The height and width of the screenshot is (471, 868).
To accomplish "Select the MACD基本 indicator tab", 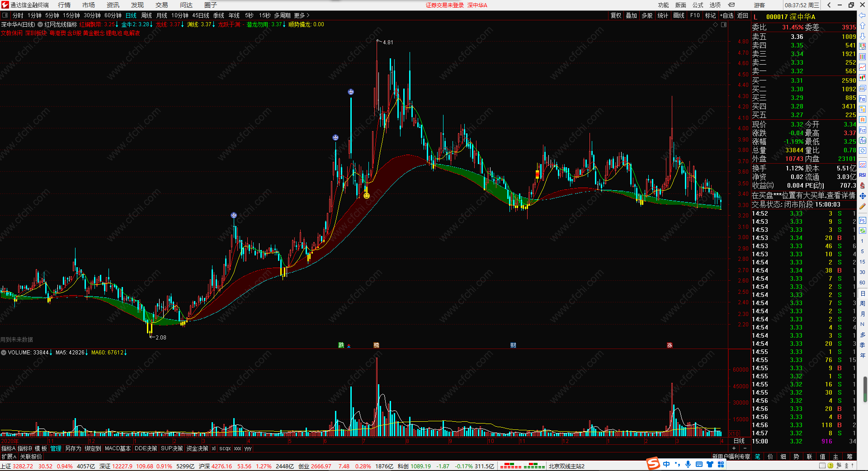I will coord(118,448).
